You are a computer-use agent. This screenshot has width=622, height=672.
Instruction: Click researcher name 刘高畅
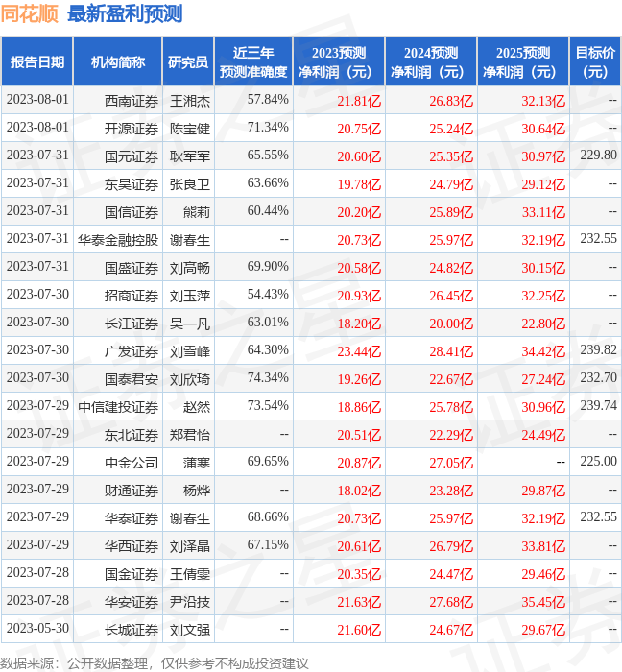tap(190, 268)
